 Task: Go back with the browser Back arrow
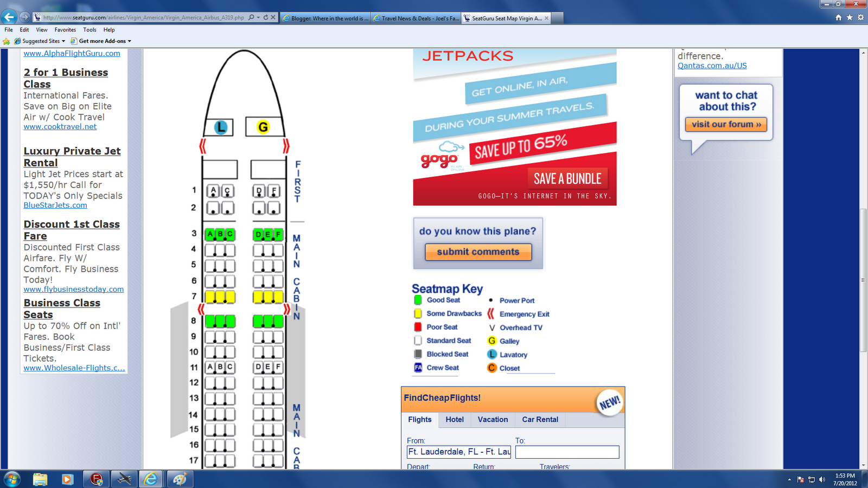[9, 17]
